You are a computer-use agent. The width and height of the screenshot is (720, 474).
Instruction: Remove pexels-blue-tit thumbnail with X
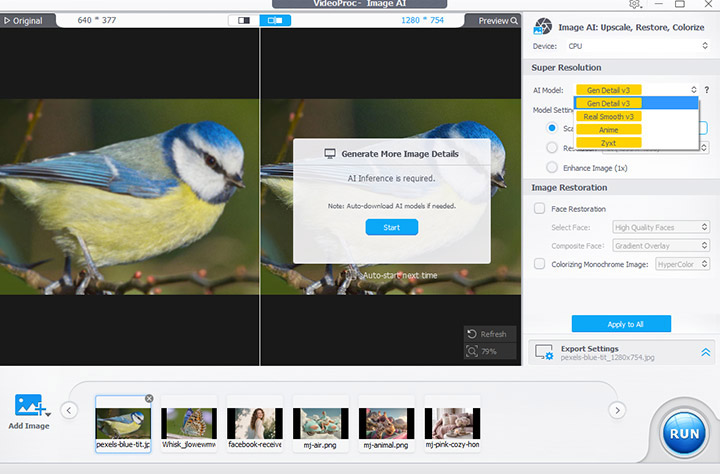coord(149,398)
